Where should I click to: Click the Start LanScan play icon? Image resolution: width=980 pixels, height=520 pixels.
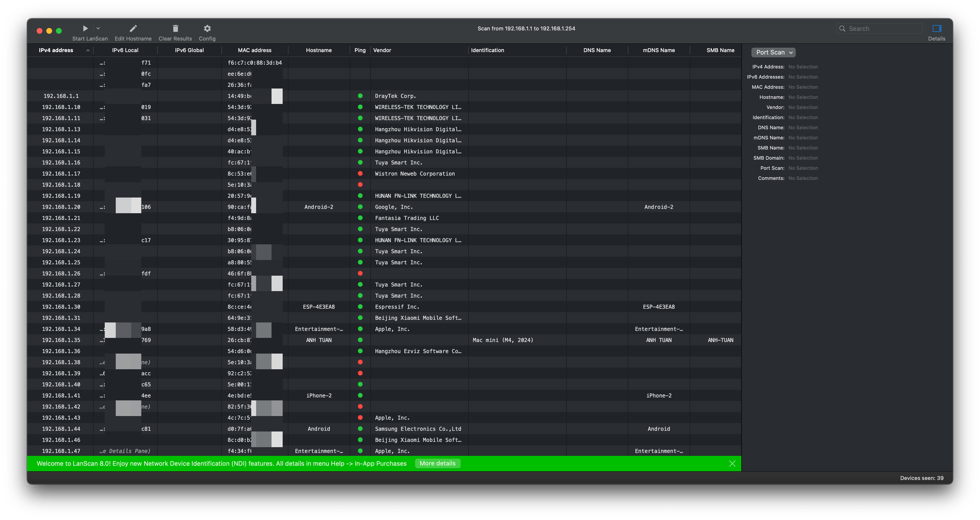85,28
